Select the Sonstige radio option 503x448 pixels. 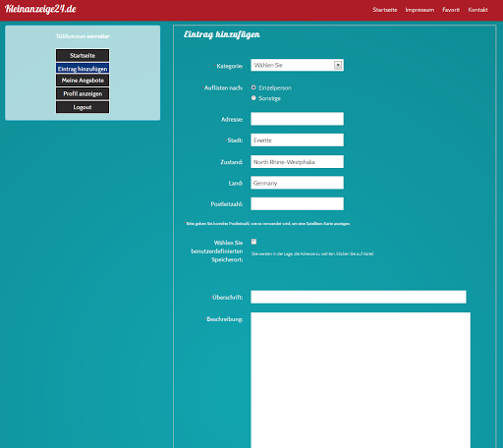coord(253,98)
